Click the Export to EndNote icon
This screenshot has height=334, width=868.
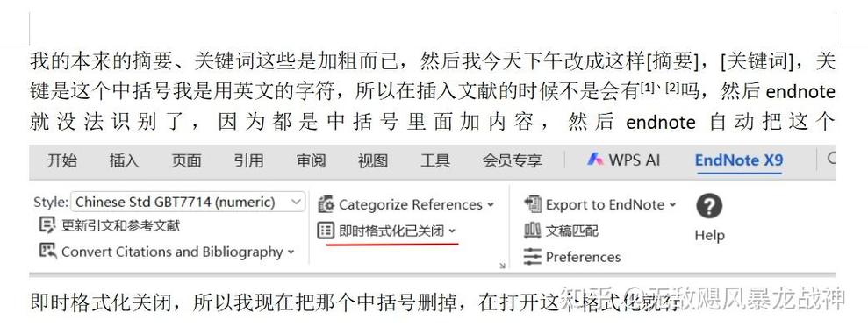533,204
